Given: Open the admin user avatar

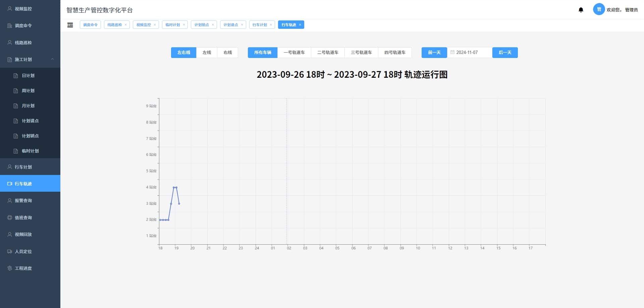Looking at the screenshot, I should 599,9.
